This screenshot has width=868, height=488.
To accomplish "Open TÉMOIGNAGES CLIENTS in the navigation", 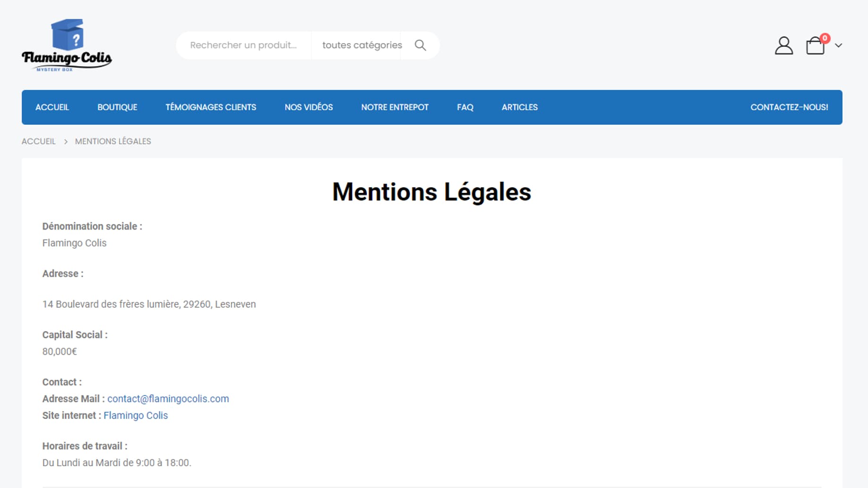I will click(211, 107).
